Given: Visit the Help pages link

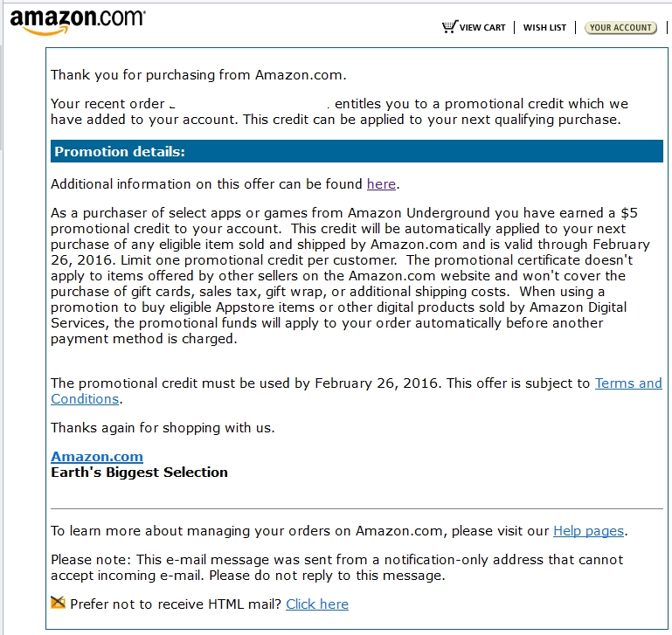Looking at the screenshot, I should pos(588,531).
